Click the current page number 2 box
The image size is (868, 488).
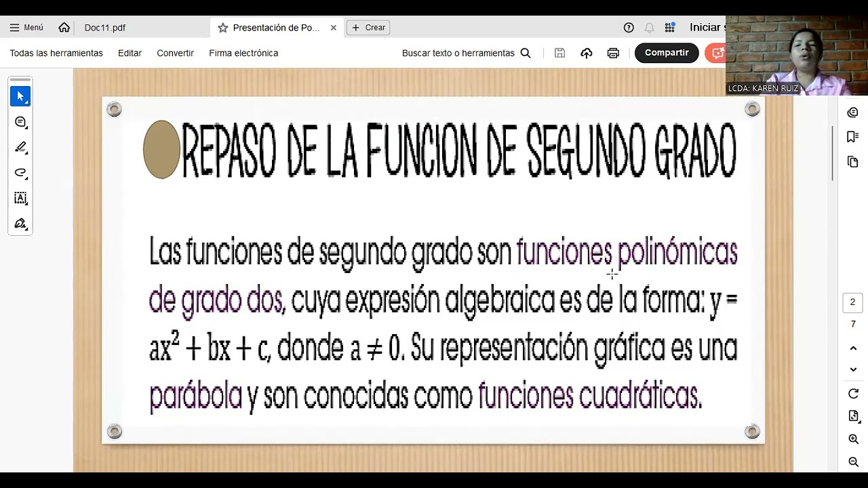click(853, 302)
